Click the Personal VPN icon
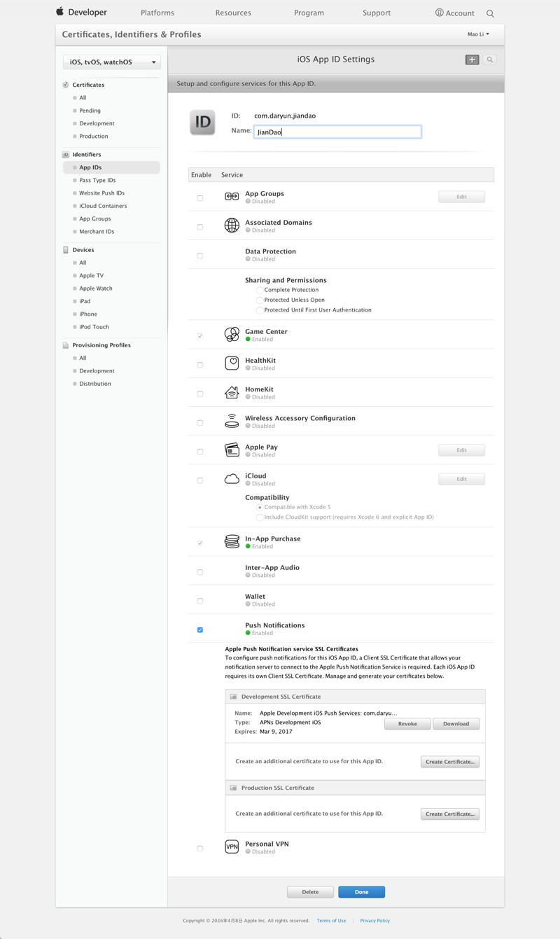Viewport: 560px width, 939px height. tap(232, 847)
